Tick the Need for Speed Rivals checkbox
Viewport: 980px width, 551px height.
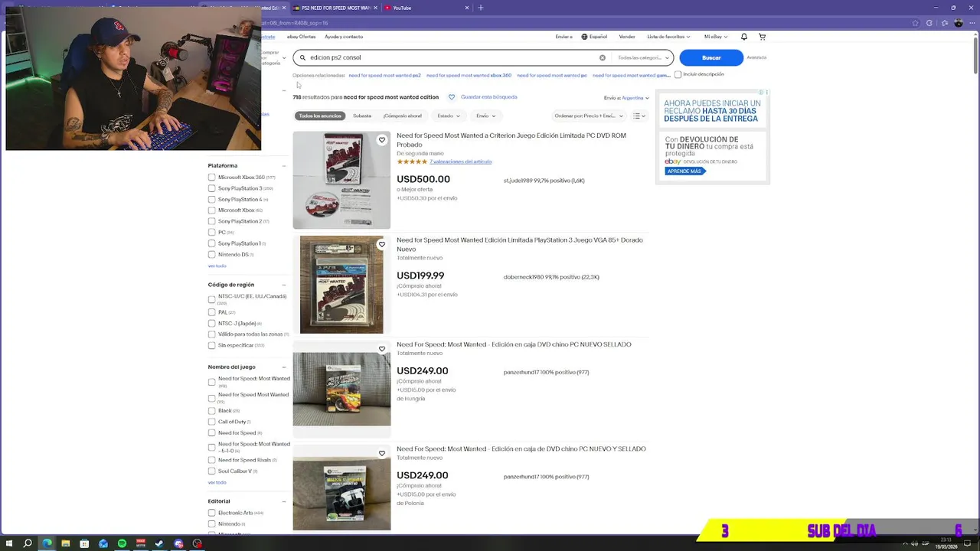[x=212, y=460]
